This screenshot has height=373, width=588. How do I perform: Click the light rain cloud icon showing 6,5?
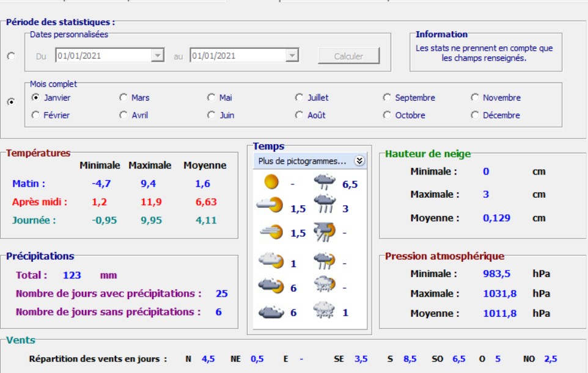click(x=324, y=181)
